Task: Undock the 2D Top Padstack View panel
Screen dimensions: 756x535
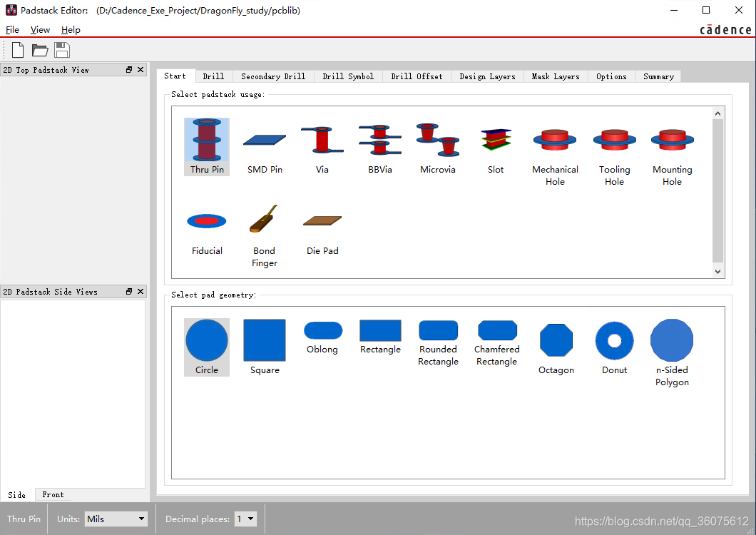Action: [129, 70]
